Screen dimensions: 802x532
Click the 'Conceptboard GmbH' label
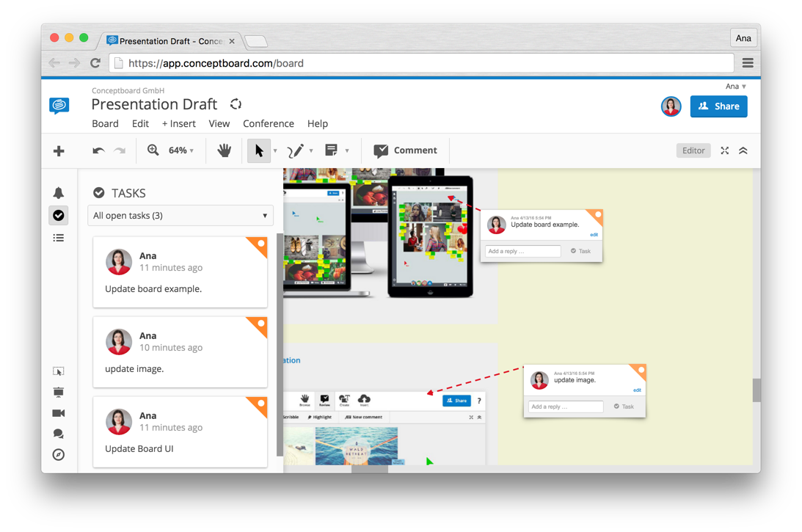(128, 90)
